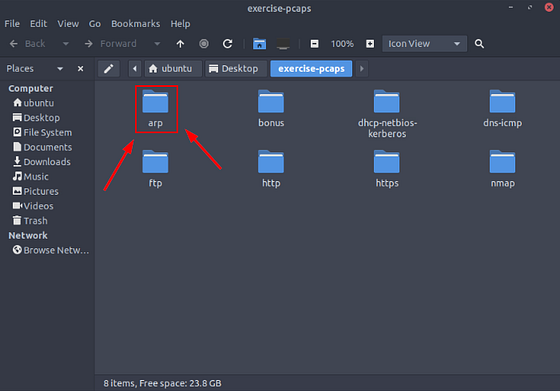This screenshot has height=391, width=560.
Task: Open the computer toolbar icon
Action: (x=283, y=44)
